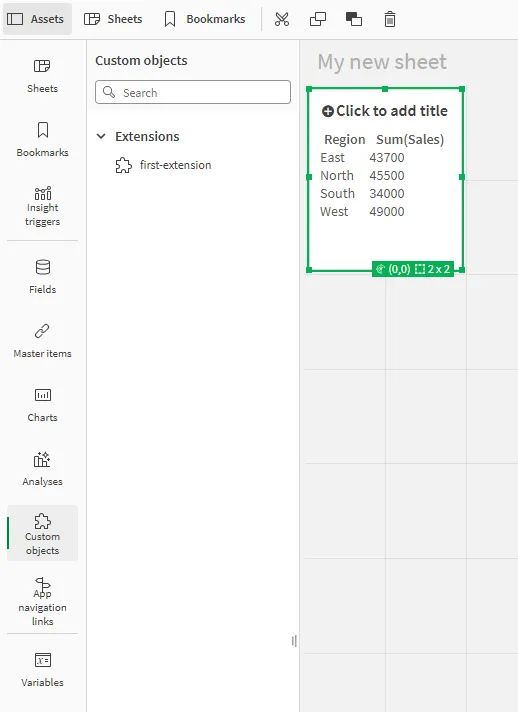
Task: Open the Bookmarks tab in the top toolbar
Action: [x=205, y=19]
